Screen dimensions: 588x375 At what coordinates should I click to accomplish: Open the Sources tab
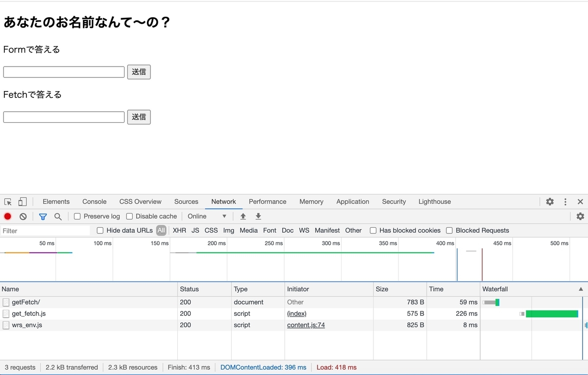click(186, 202)
